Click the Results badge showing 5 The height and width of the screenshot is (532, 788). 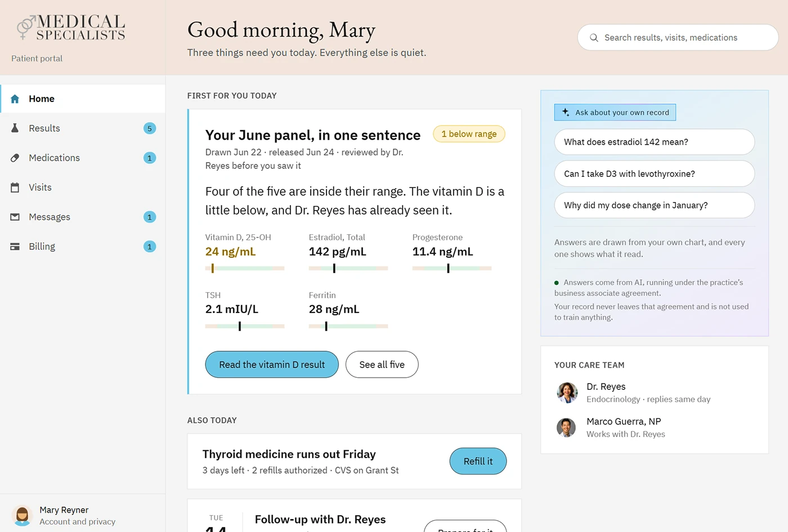[x=150, y=128]
